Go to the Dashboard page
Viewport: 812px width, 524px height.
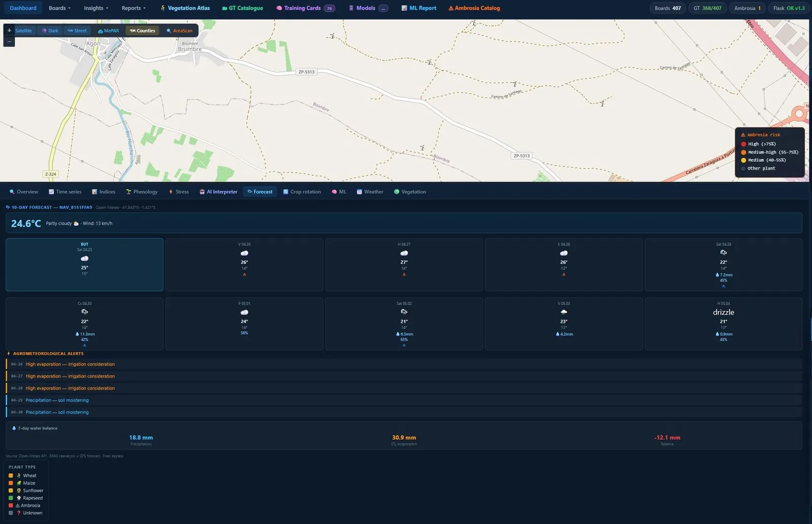point(23,8)
